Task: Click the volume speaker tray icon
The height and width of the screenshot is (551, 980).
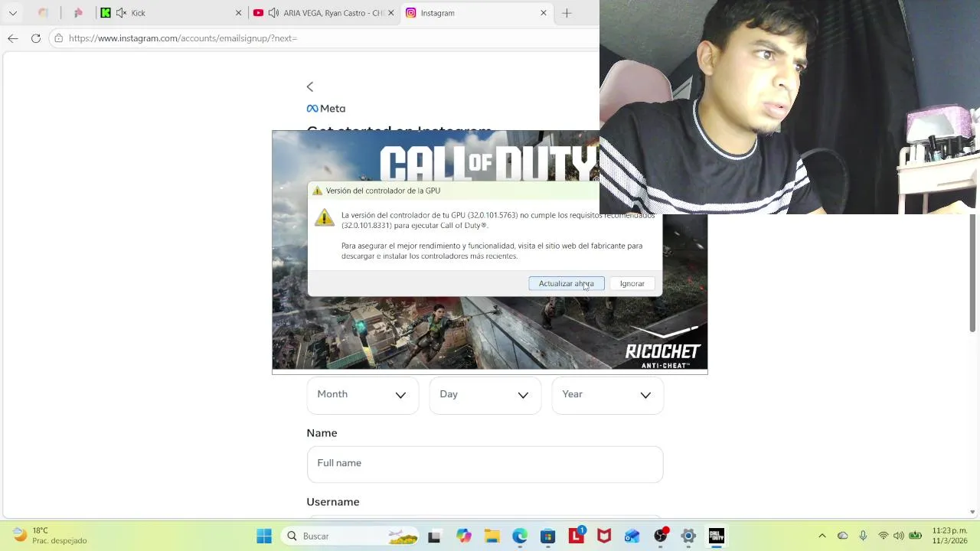Action: (x=899, y=536)
